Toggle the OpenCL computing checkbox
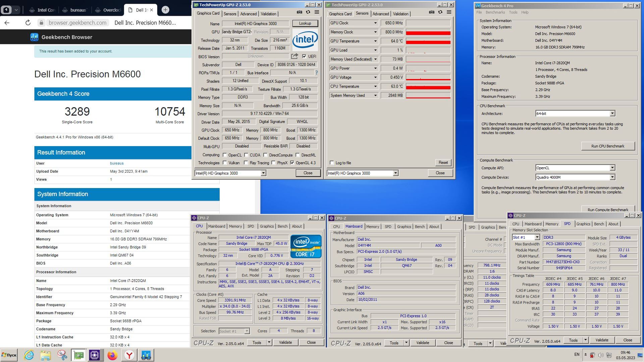This screenshot has width=644, height=362. pos(225,155)
